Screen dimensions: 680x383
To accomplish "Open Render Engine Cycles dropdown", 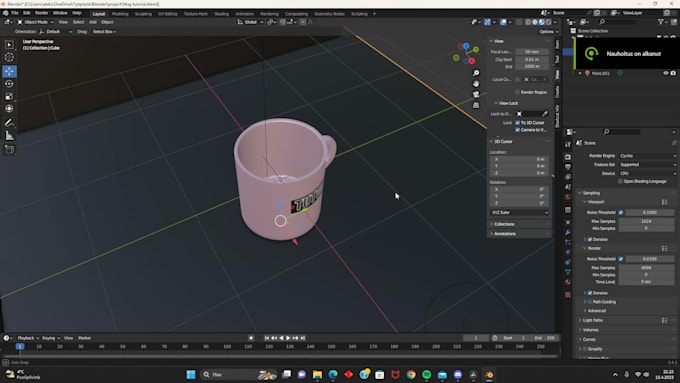I will [647, 156].
